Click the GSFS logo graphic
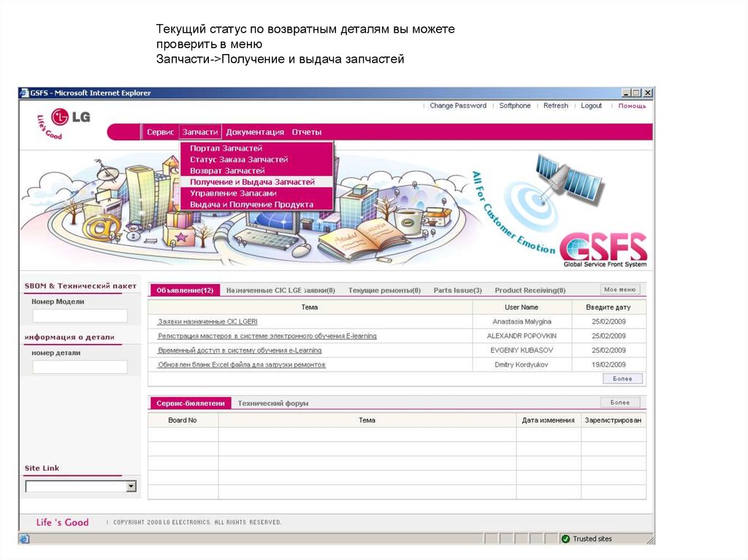Viewport: 748px width, 560px height. pos(603,248)
